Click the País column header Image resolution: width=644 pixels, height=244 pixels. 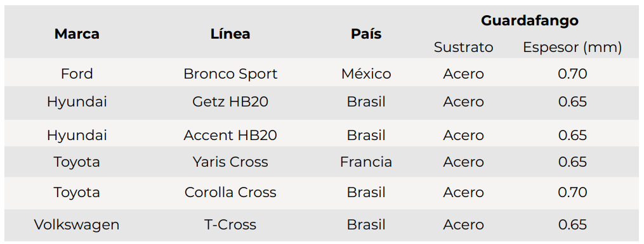366,34
